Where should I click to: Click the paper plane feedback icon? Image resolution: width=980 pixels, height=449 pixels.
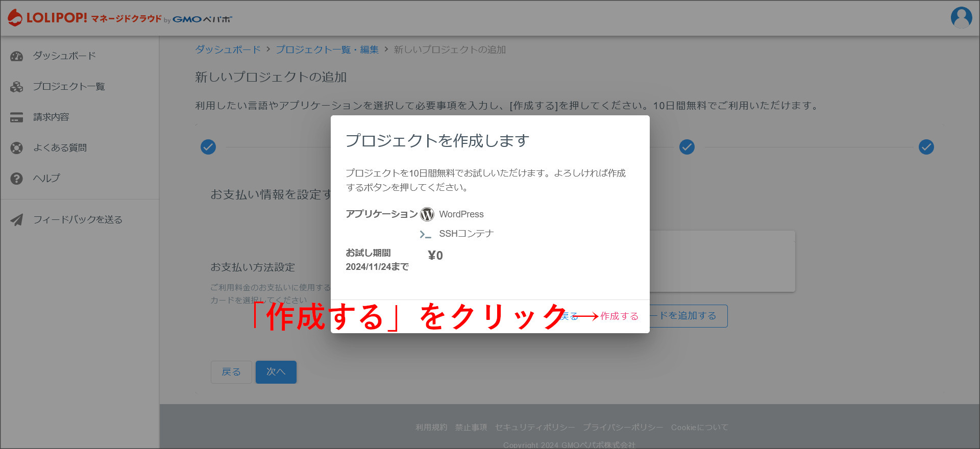coord(17,220)
